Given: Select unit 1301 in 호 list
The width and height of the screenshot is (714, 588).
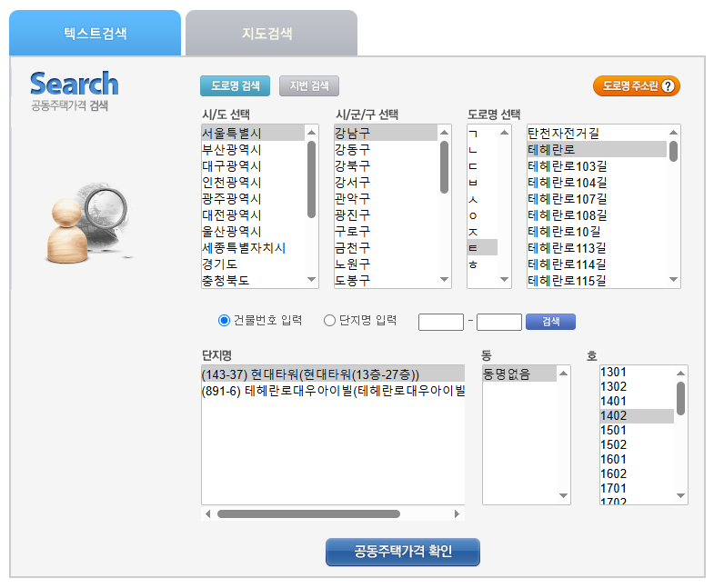Looking at the screenshot, I should click(x=637, y=372).
